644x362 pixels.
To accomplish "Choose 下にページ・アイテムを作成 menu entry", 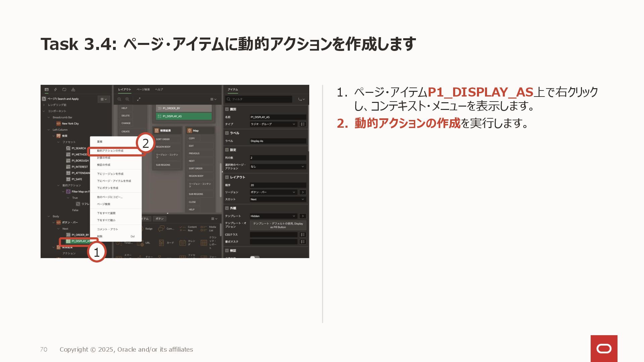I will click(x=116, y=181).
